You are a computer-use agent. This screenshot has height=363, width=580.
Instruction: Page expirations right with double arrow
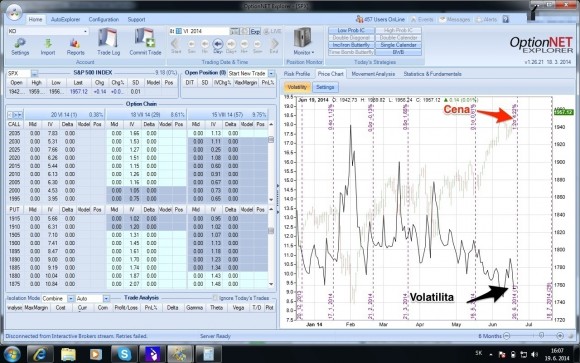[x=18, y=115]
